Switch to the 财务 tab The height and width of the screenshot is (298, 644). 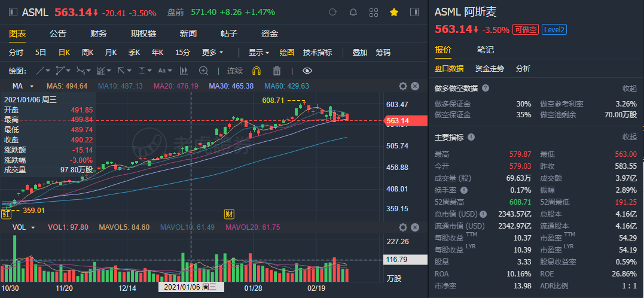tap(99, 34)
